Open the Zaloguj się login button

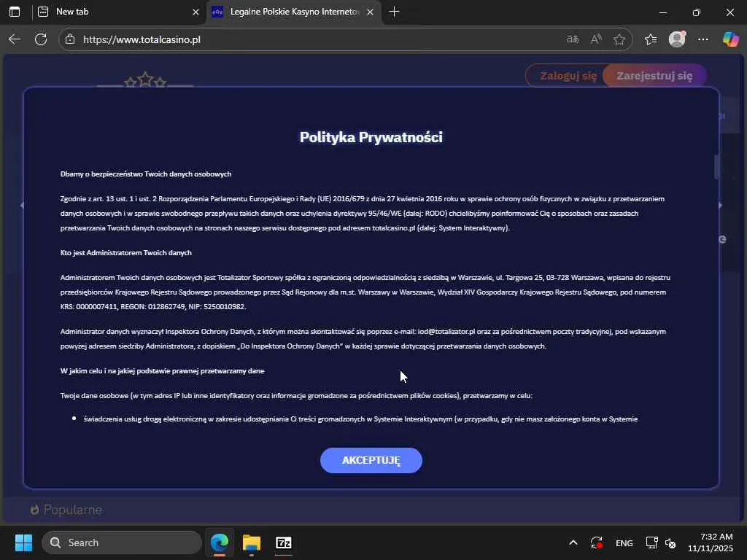point(568,76)
